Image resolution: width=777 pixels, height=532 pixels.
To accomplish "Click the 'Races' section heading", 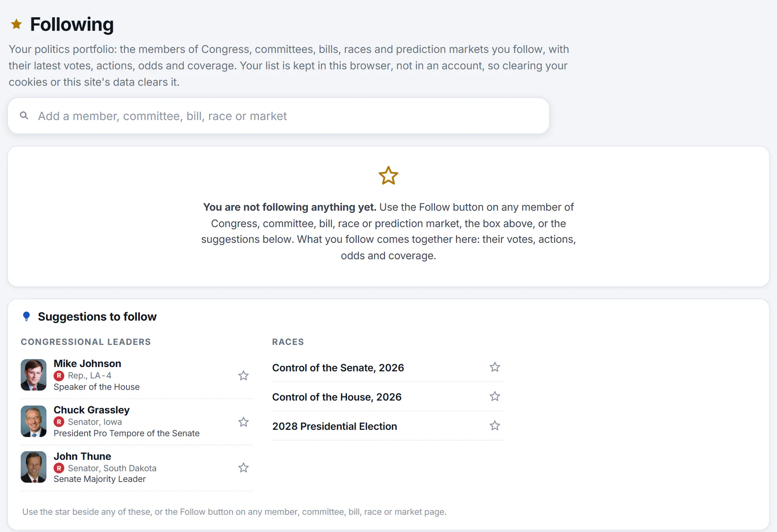I will coord(288,342).
